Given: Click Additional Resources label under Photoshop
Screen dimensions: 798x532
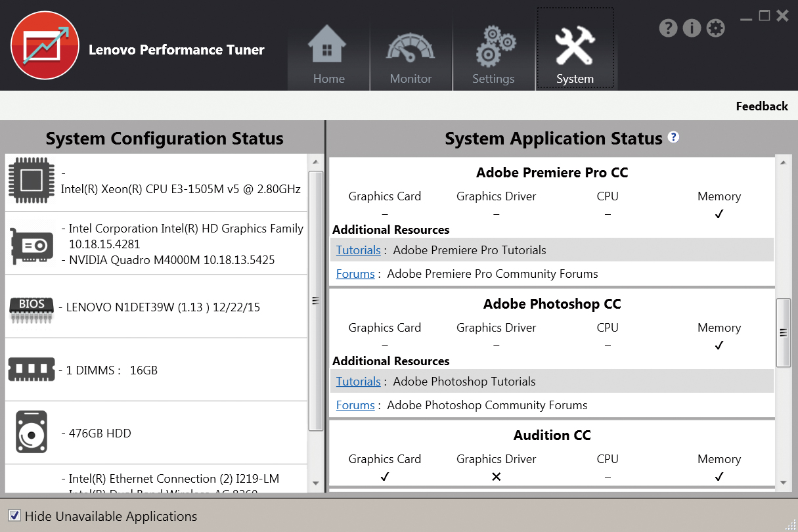Looking at the screenshot, I should [x=391, y=361].
